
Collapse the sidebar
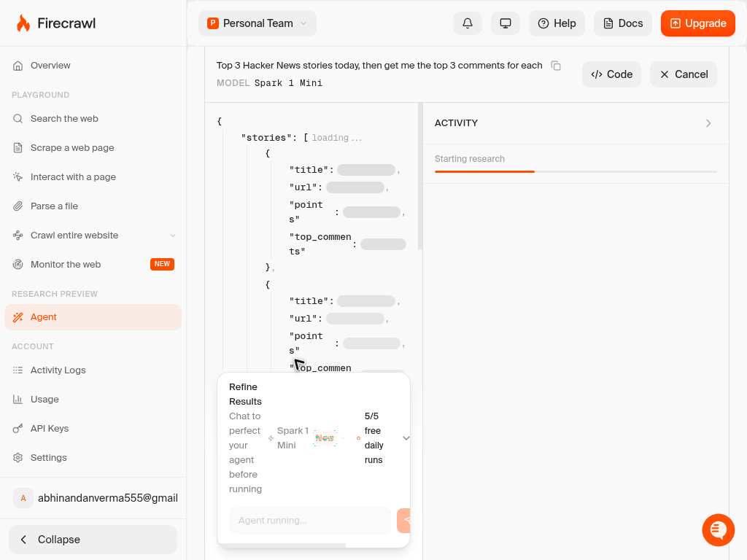pyautogui.click(x=93, y=540)
